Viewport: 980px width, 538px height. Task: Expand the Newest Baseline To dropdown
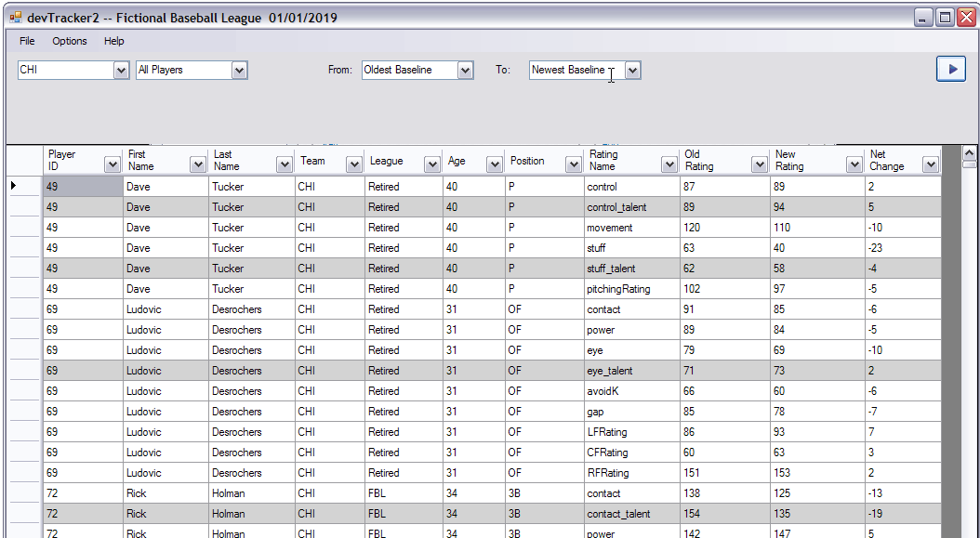pos(632,71)
